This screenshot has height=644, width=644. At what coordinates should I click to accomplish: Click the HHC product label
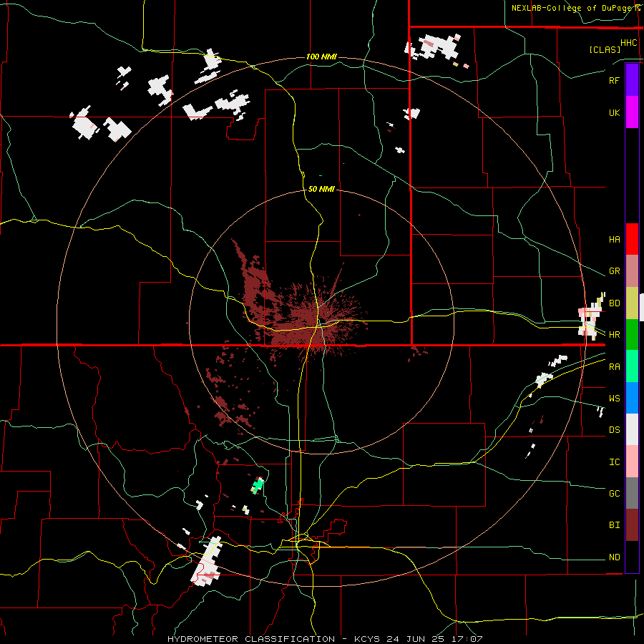coord(628,43)
